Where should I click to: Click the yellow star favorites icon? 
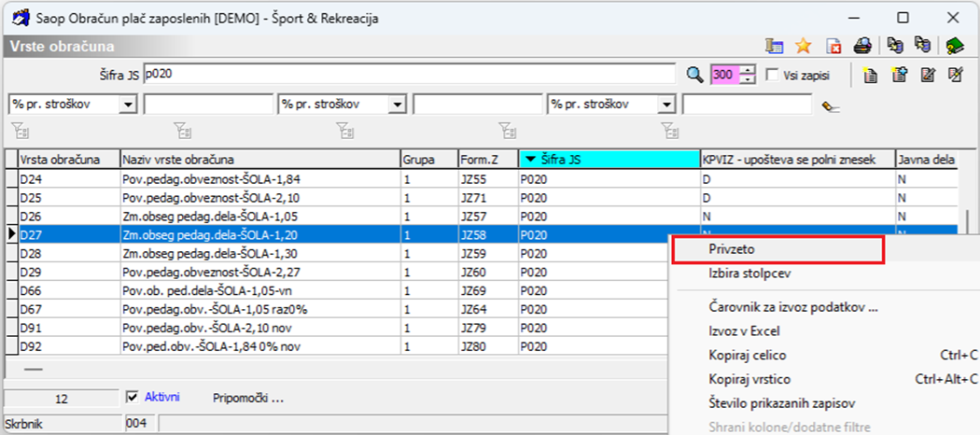click(x=803, y=47)
